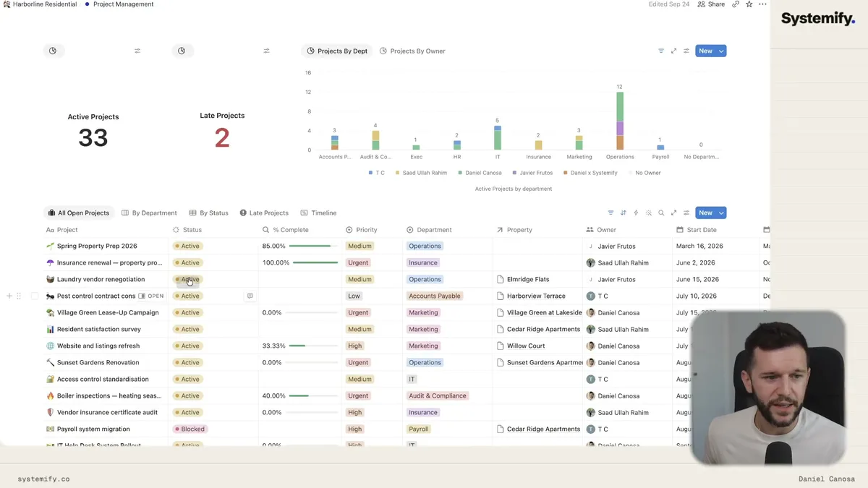Viewport: 868px width, 488px height.
Task: Click the 33.33% progress bar for Website refresh
Action: (x=313, y=346)
